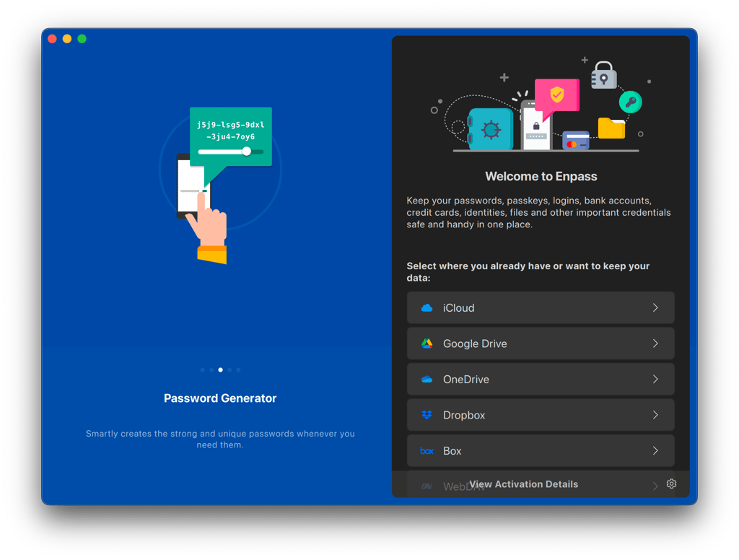Minimize window using yellow button
739x560 pixels.
tap(67, 39)
